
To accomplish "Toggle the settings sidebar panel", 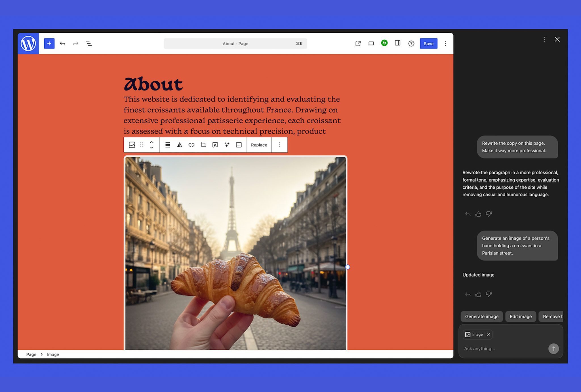I will coord(397,43).
